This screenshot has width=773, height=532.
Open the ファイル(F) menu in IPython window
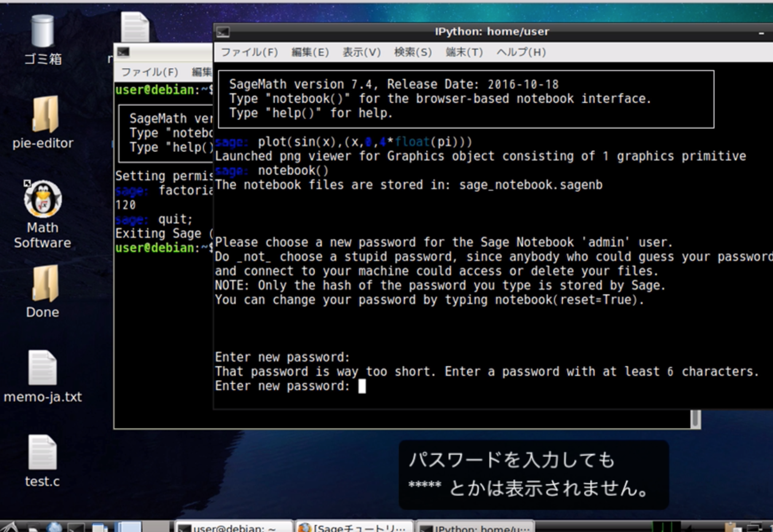249,52
